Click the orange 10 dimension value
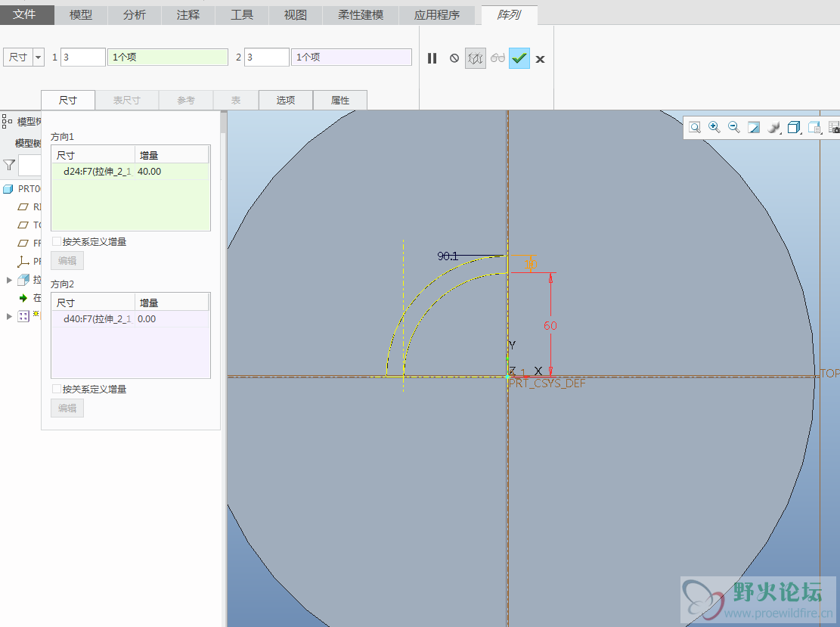The image size is (840, 627). tap(530, 264)
